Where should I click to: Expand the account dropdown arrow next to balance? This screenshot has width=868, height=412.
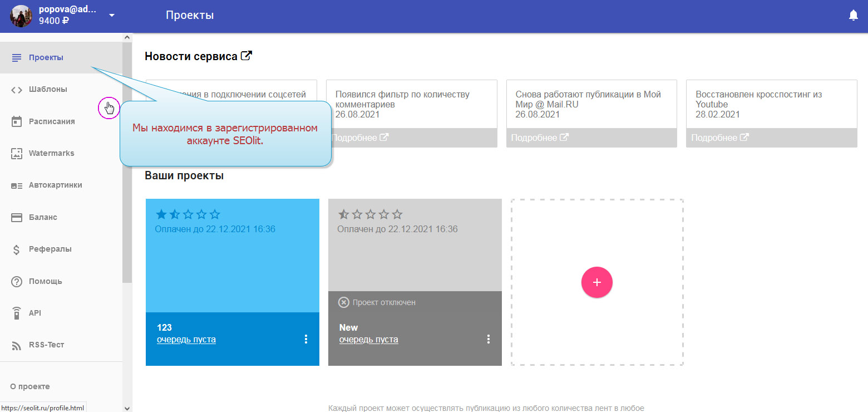point(112,16)
